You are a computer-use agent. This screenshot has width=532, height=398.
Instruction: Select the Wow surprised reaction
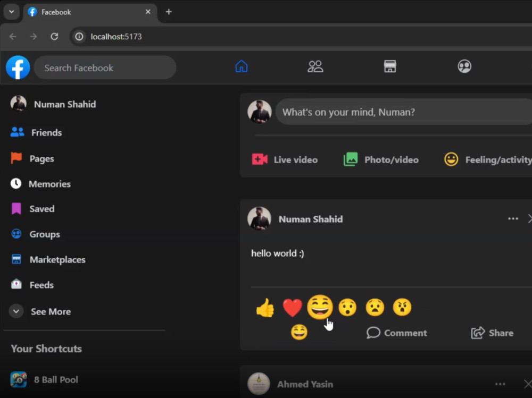pyautogui.click(x=347, y=308)
